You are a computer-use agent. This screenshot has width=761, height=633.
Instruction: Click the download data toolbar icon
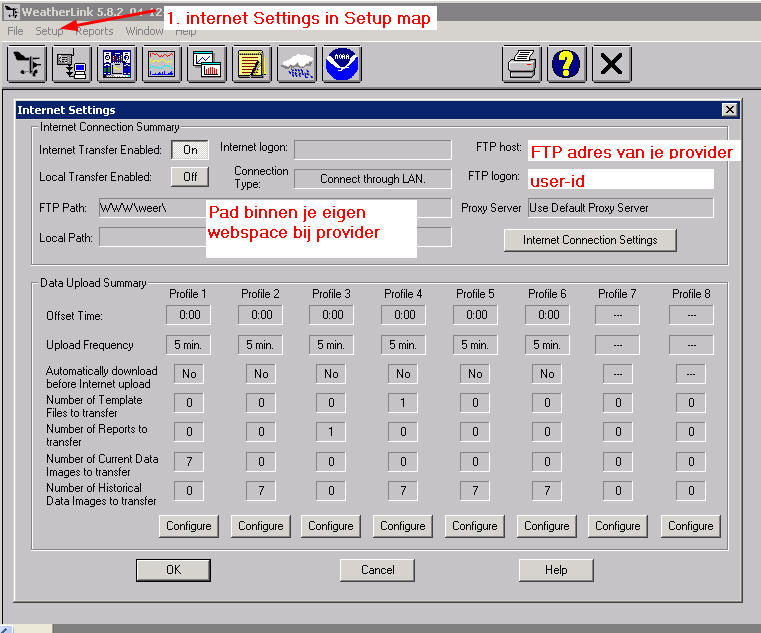71,64
